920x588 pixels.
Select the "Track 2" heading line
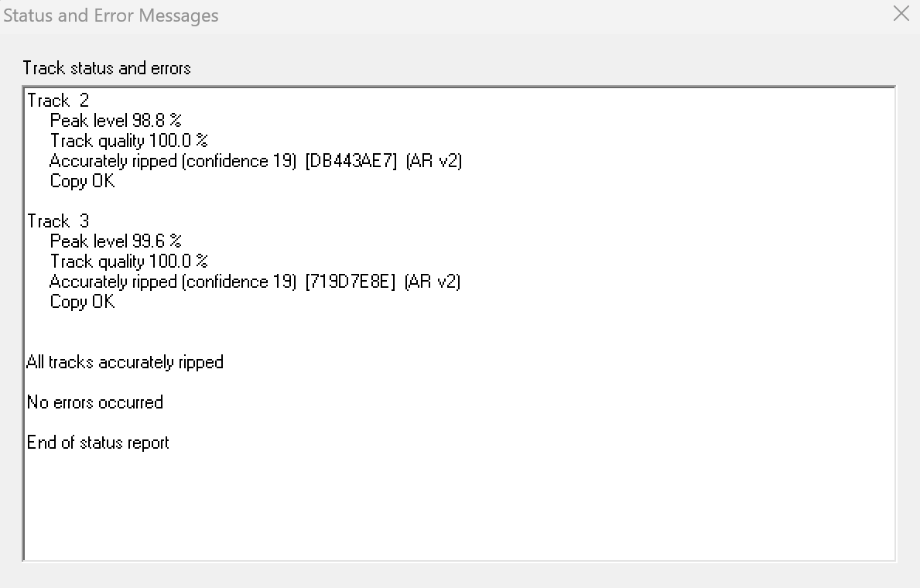(x=58, y=101)
